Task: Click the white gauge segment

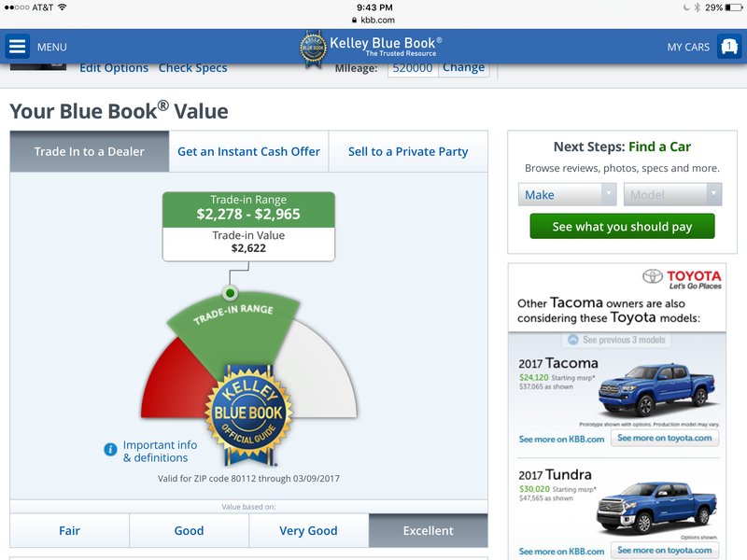Action: coord(319,374)
